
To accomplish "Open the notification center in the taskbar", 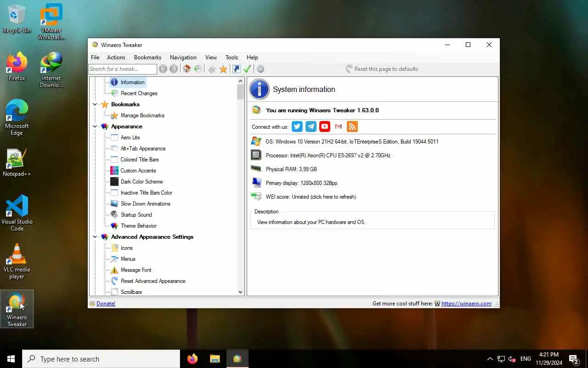I will (x=574, y=359).
